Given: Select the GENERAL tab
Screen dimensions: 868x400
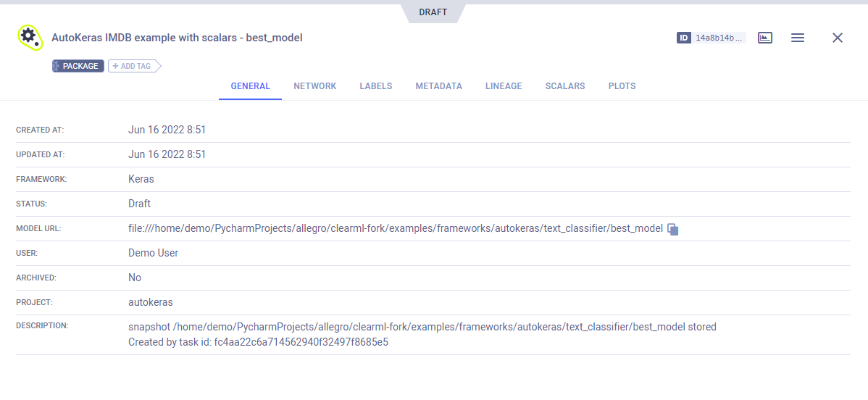Looking at the screenshot, I should (x=250, y=86).
